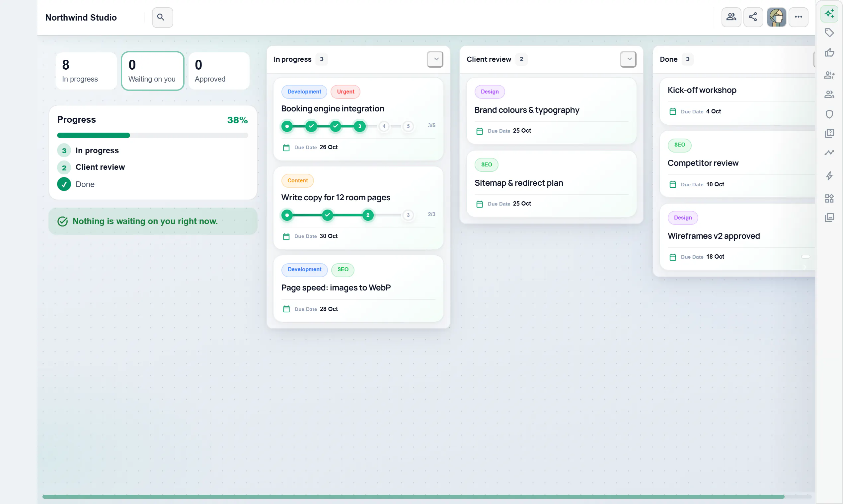The image size is (843, 504).
Task: Open the three-dots more options menu
Action: click(x=799, y=17)
